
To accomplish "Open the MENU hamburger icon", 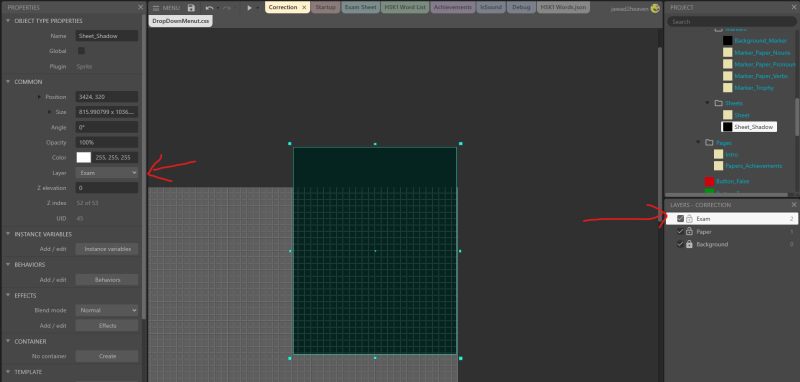I will click(156, 8).
